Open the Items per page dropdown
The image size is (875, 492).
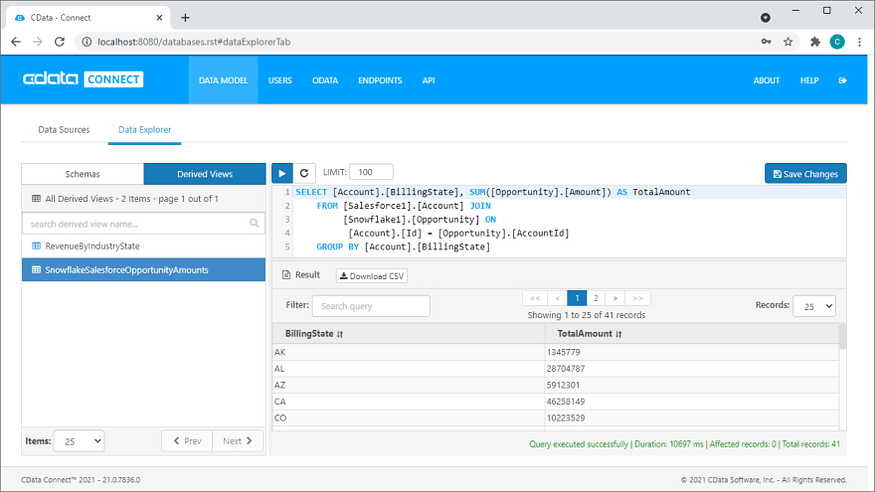click(x=79, y=441)
